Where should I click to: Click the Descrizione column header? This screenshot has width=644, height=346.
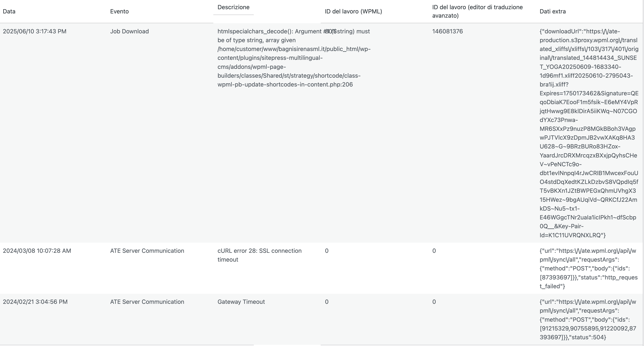point(233,7)
